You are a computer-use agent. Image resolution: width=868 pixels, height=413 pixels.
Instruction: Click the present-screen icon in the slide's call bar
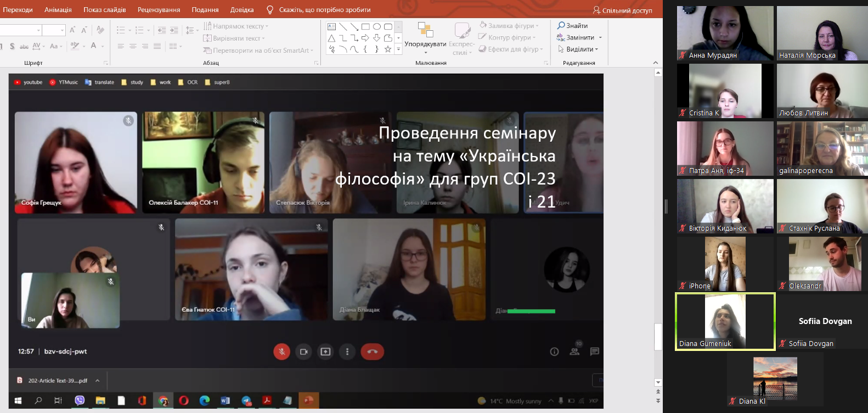(325, 351)
